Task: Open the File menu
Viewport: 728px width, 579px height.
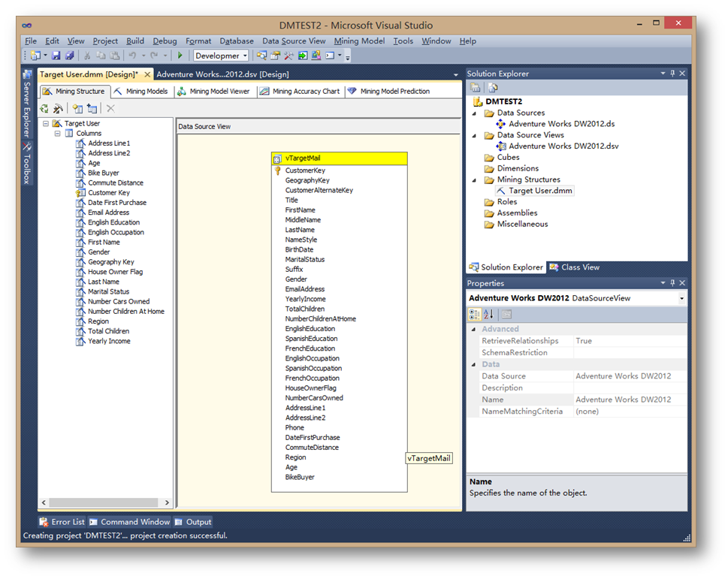Action: coord(31,41)
